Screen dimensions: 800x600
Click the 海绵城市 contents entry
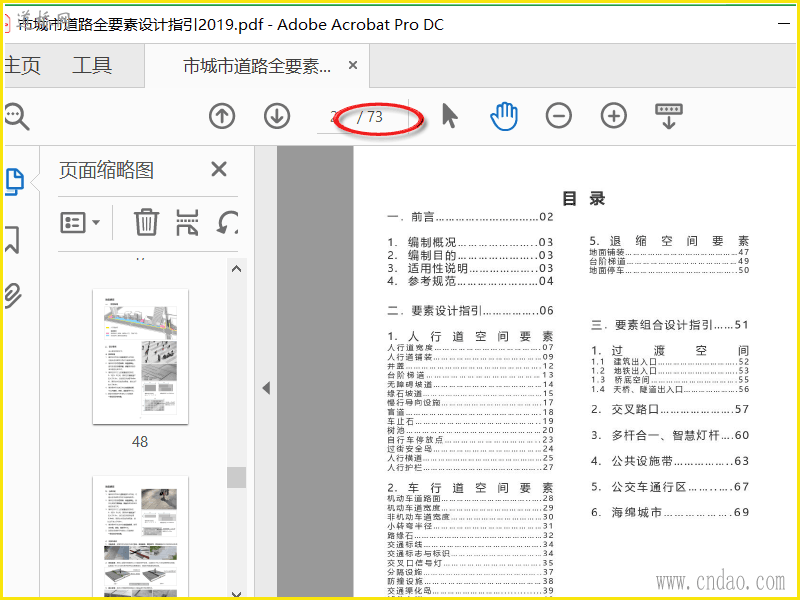pos(670,512)
